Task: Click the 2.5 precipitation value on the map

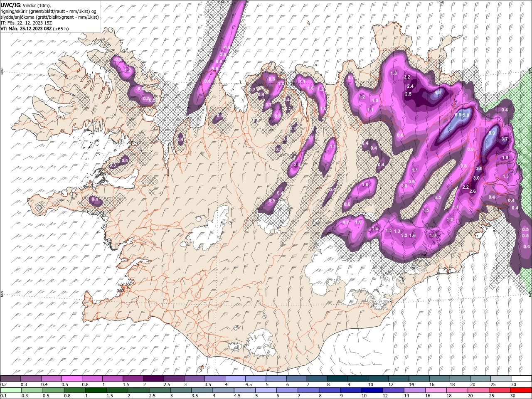Action: click(408, 94)
